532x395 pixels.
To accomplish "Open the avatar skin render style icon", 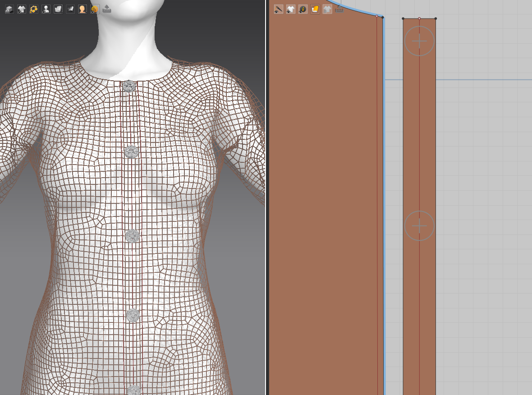I will pos(83,9).
